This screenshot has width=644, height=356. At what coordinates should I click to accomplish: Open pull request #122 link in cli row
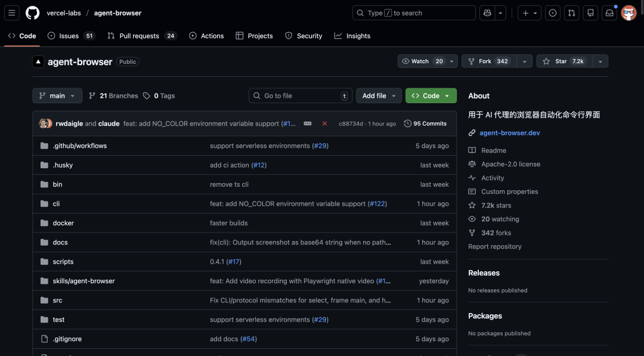coord(377,204)
